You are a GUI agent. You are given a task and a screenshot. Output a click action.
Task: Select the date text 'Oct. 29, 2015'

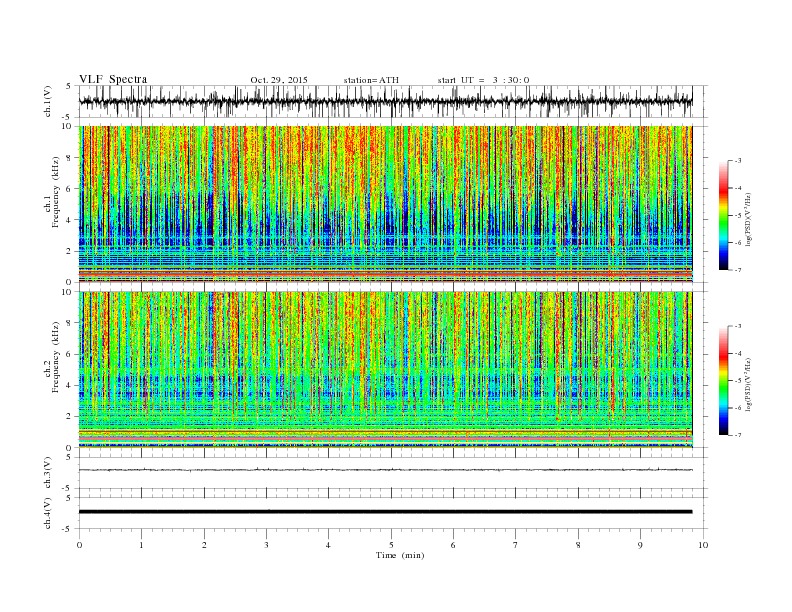279,80
